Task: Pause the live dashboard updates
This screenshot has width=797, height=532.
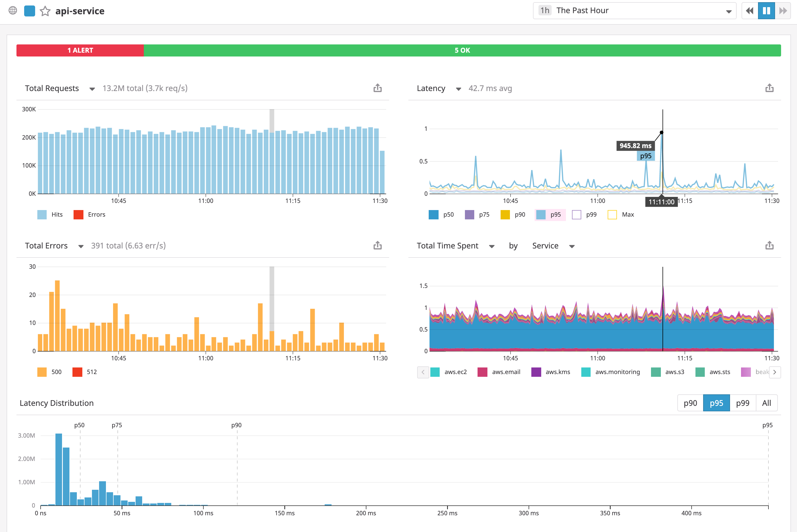Action: tap(766, 10)
